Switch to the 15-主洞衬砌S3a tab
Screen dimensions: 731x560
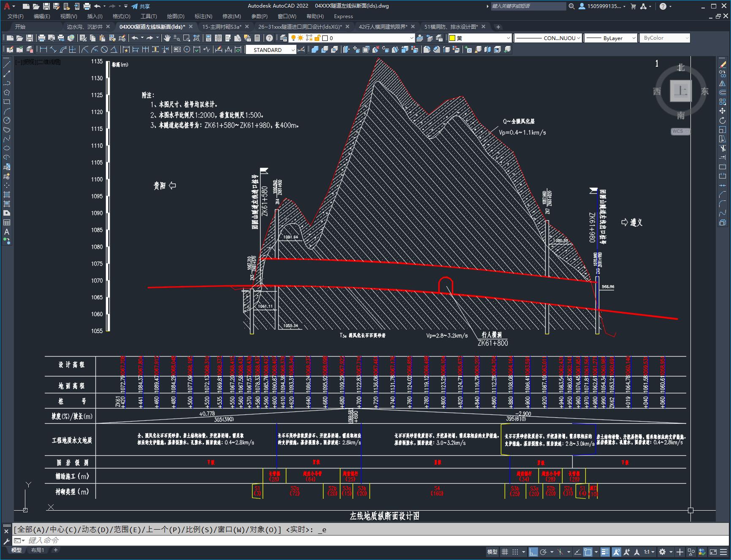pos(222,27)
